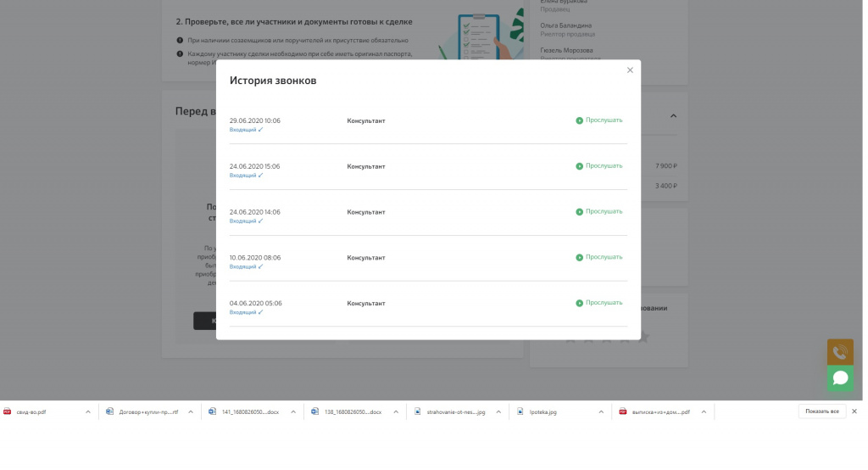
Task: Close the downloads bar
Action: [x=854, y=411]
